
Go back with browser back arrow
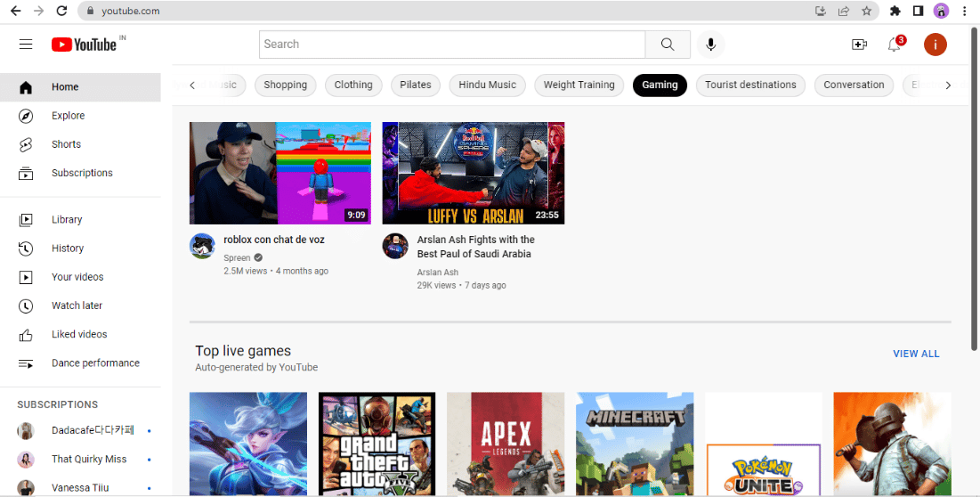(x=16, y=11)
